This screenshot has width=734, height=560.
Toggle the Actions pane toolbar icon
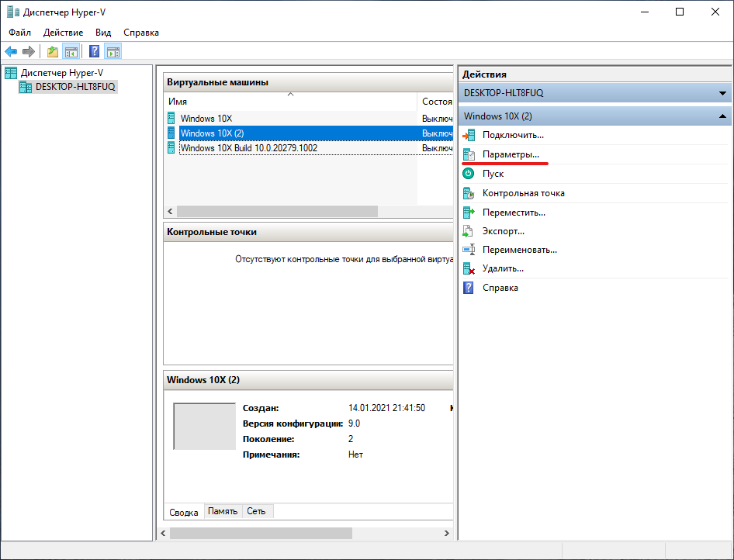pos(113,51)
